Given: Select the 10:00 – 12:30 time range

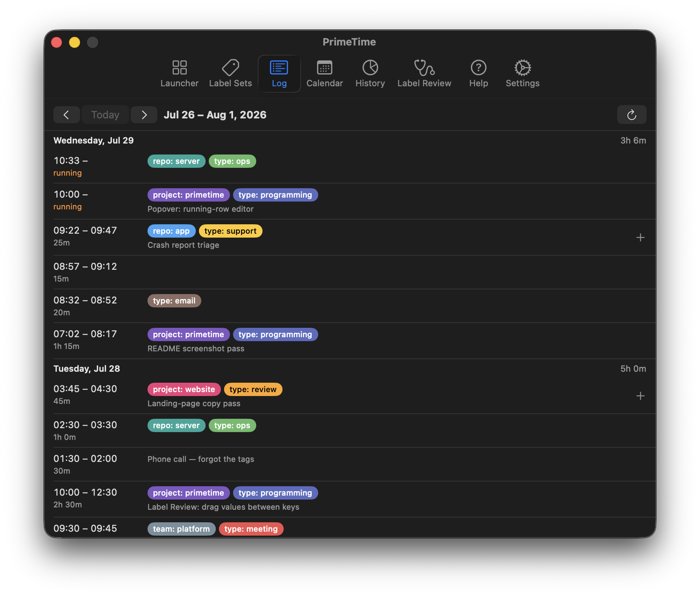Looking at the screenshot, I should (x=85, y=492).
